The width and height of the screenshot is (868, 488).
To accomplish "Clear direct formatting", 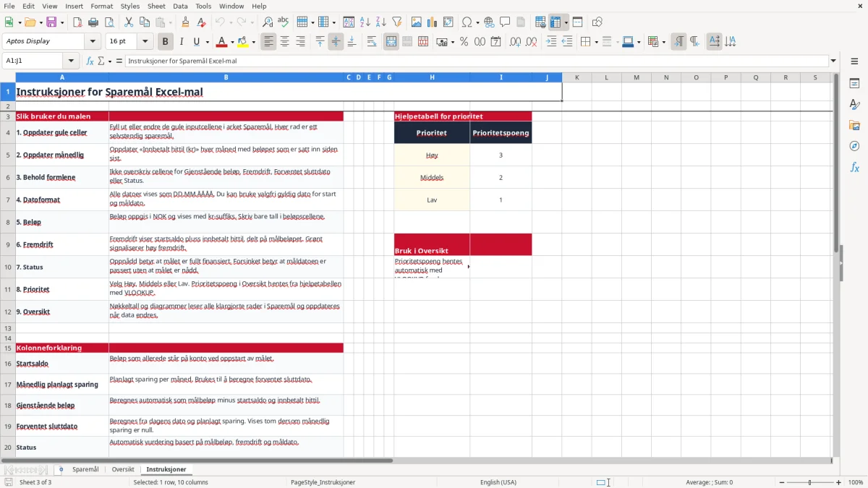I will click(201, 22).
